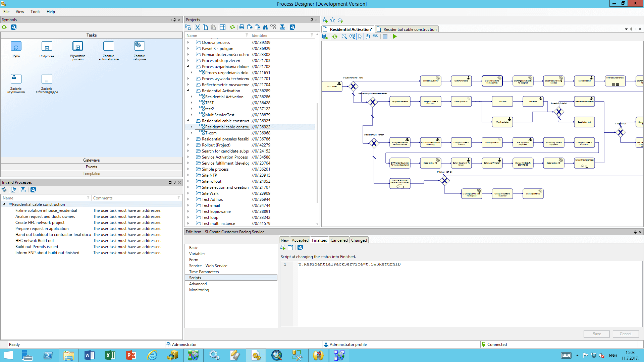Select the WO Created start task in diagram

(332, 86)
